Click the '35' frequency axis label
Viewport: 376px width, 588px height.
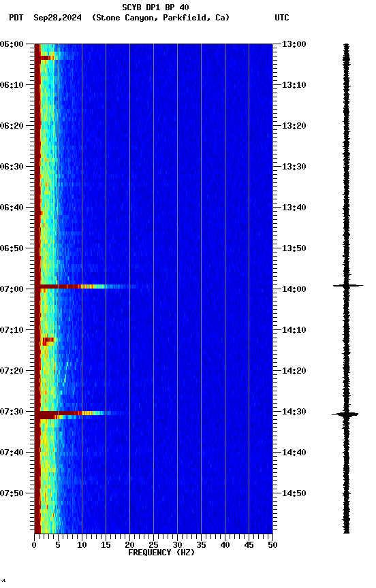coord(201,545)
